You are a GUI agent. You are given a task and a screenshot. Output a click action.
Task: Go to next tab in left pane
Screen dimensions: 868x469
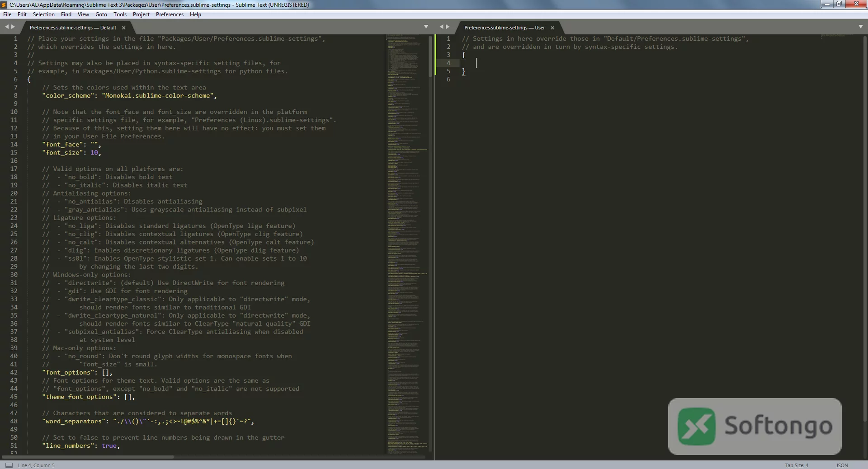(13, 27)
